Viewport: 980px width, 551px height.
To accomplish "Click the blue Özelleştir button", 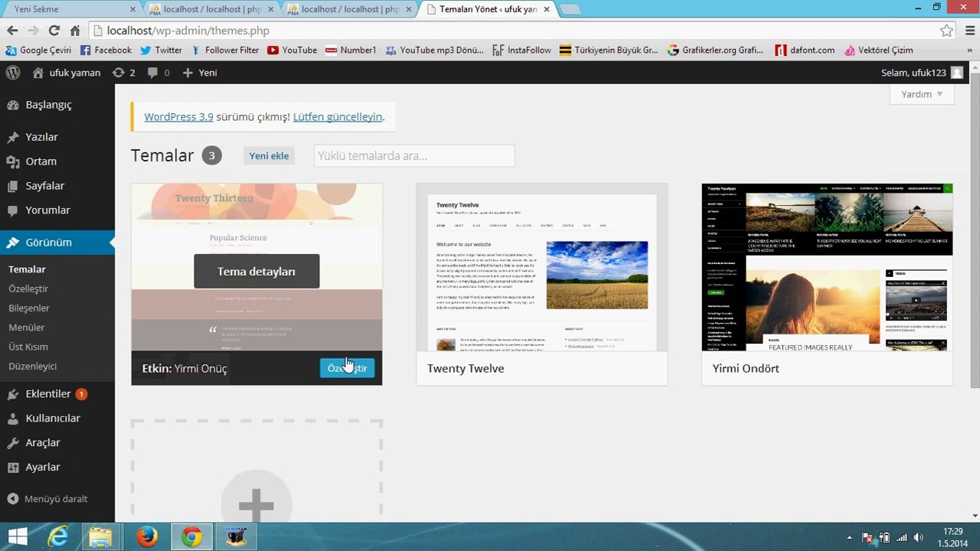I will click(x=347, y=368).
